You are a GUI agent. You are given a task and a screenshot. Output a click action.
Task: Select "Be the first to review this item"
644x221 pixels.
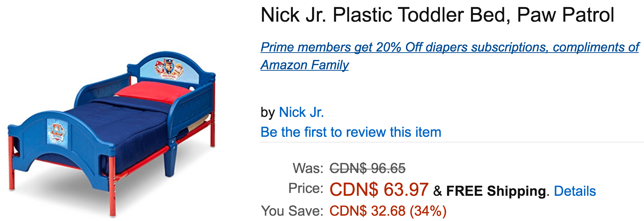coord(351,132)
